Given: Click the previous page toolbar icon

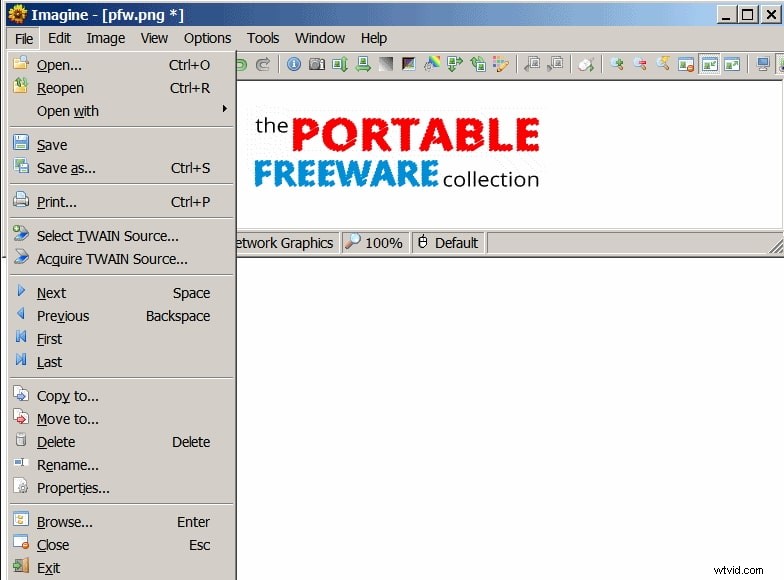Looking at the screenshot, I should pos(532,64).
